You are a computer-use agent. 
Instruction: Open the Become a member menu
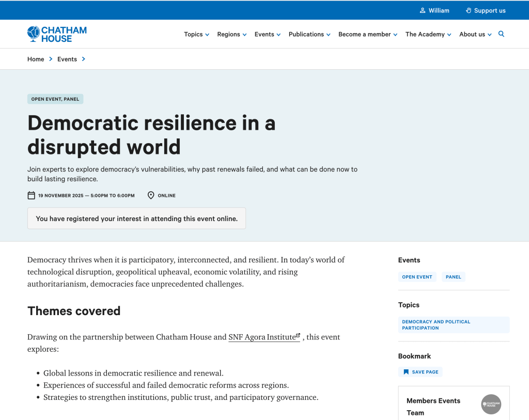pos(367,35)
